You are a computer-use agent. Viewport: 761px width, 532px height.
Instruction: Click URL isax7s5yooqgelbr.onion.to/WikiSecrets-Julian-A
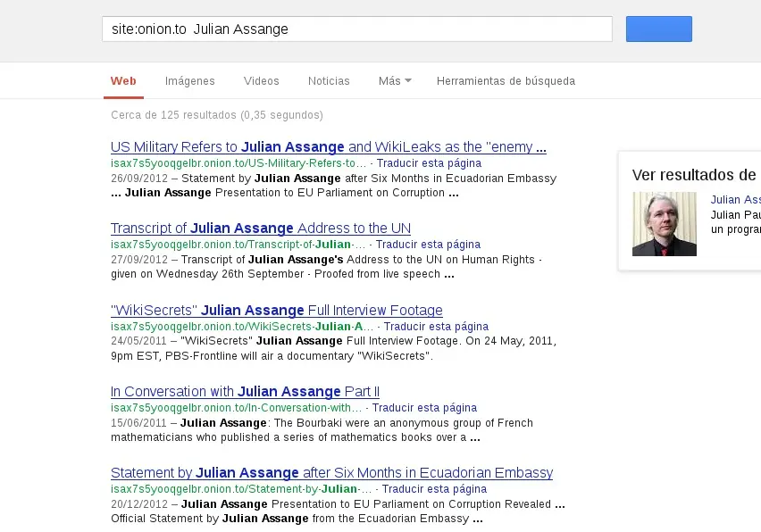click(242, 327)
